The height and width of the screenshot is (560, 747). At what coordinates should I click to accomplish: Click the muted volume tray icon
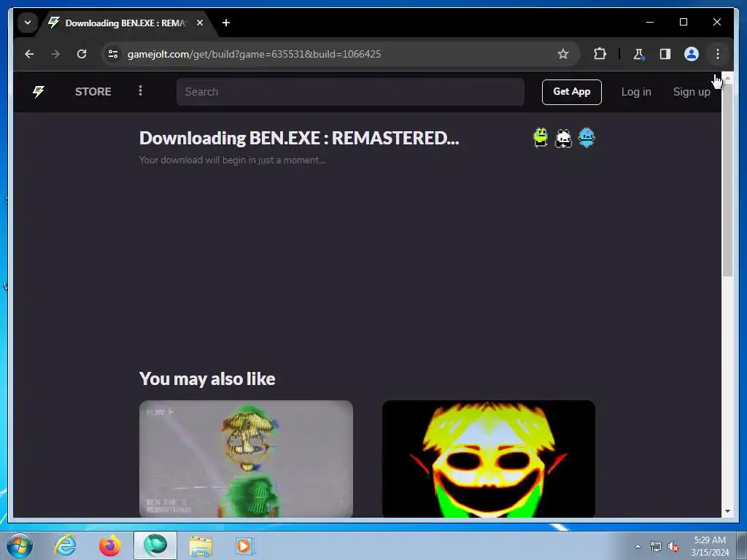(x=673, y=546)
